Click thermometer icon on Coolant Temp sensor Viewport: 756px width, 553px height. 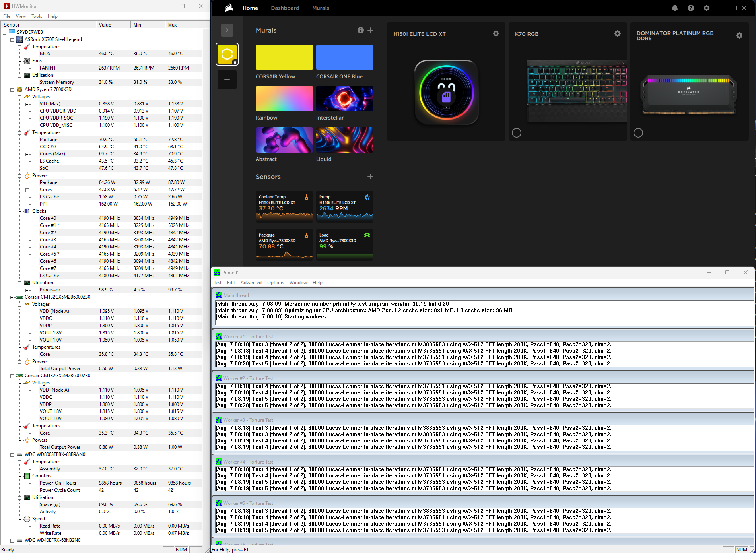pos(307,197)
